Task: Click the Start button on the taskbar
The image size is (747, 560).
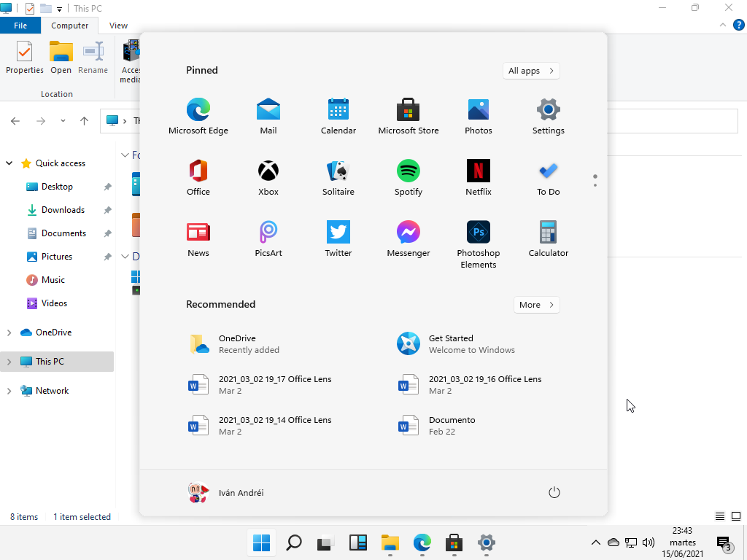Action: (261, 542)
